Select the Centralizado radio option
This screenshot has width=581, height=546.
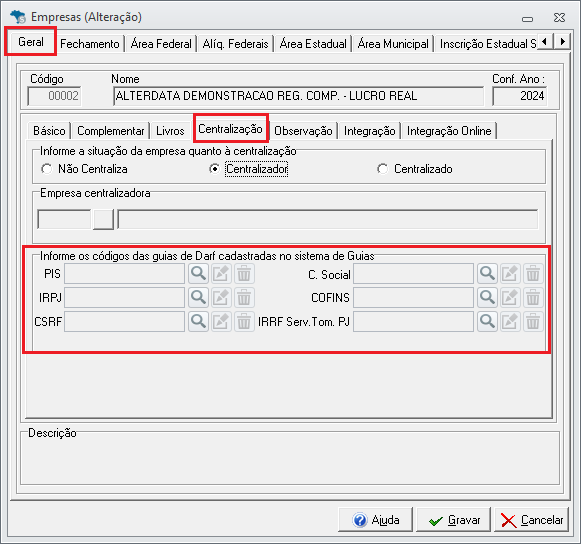(382, 169)
